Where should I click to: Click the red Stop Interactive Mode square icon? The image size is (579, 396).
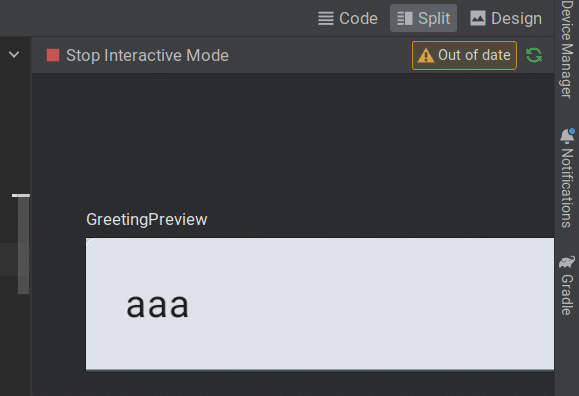point(53,55)
